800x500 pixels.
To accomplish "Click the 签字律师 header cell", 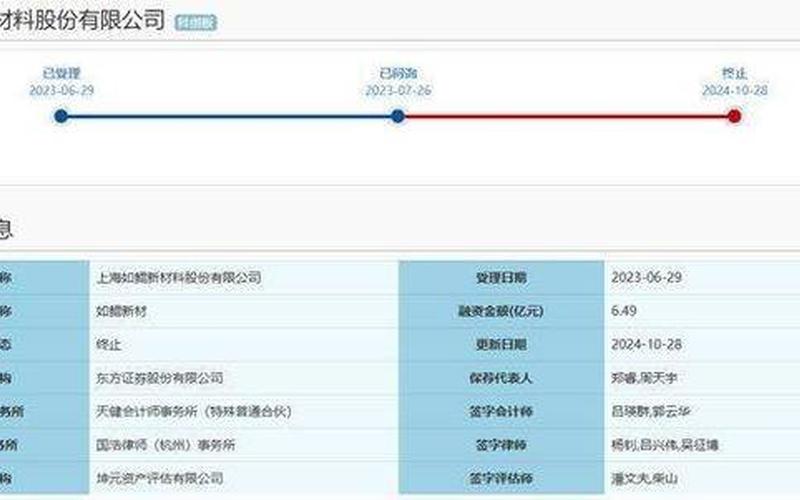I will tap(501, 445).
